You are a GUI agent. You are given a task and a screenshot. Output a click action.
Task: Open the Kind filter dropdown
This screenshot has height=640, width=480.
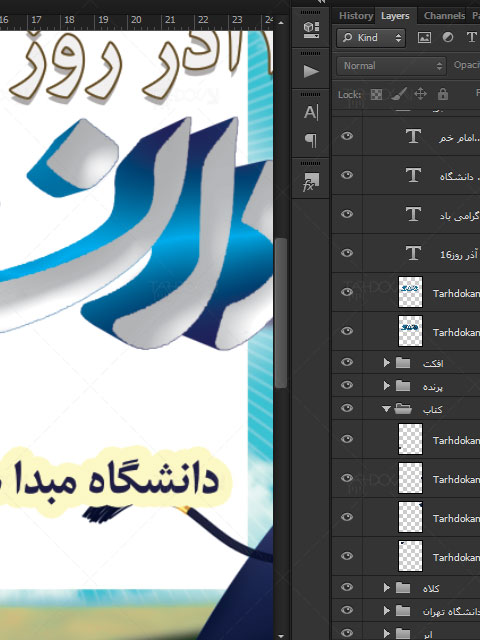371,38
